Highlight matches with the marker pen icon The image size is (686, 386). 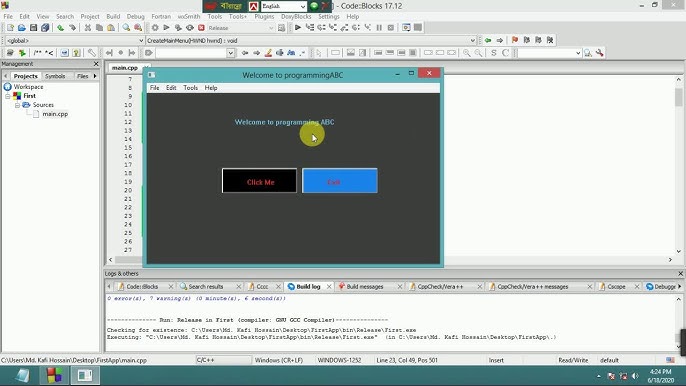(x=268, y=53)
